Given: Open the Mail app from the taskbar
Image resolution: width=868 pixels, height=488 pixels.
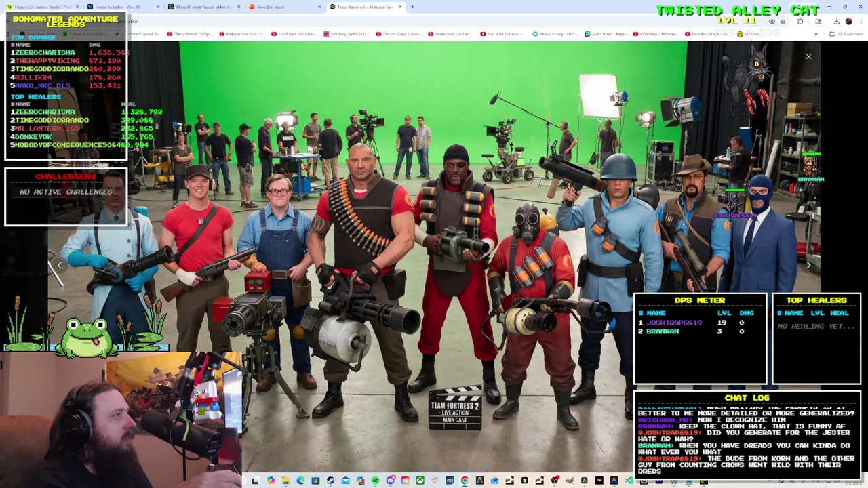Looking at the screenshot, I should pyautogui.click(x=345, y=481).
